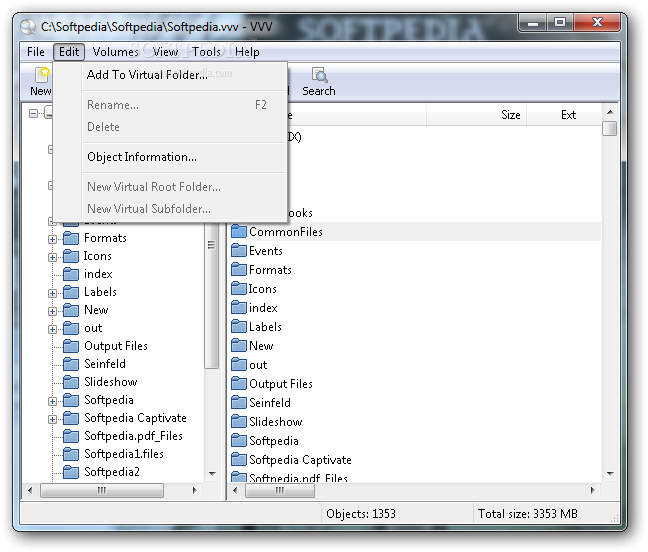Open the File menu
648x552 pixels.
click(x=36, y=52)
